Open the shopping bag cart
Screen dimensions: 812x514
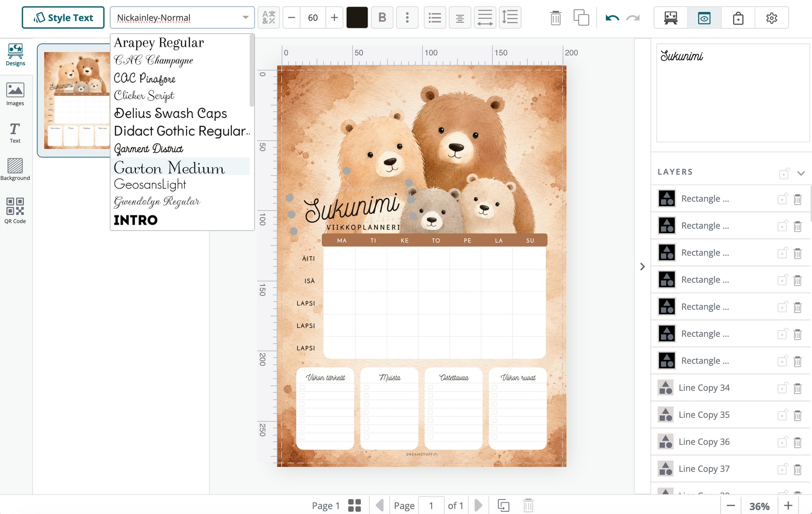[738, 18]
